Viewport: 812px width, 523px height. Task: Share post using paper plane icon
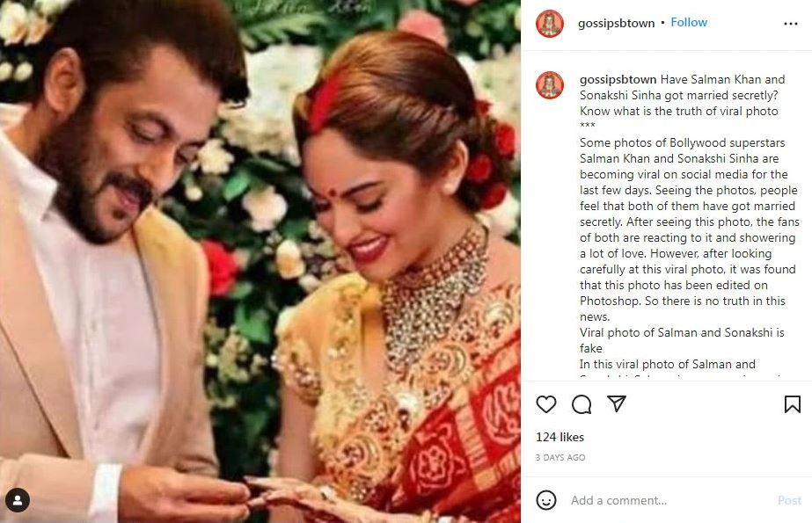617,403
